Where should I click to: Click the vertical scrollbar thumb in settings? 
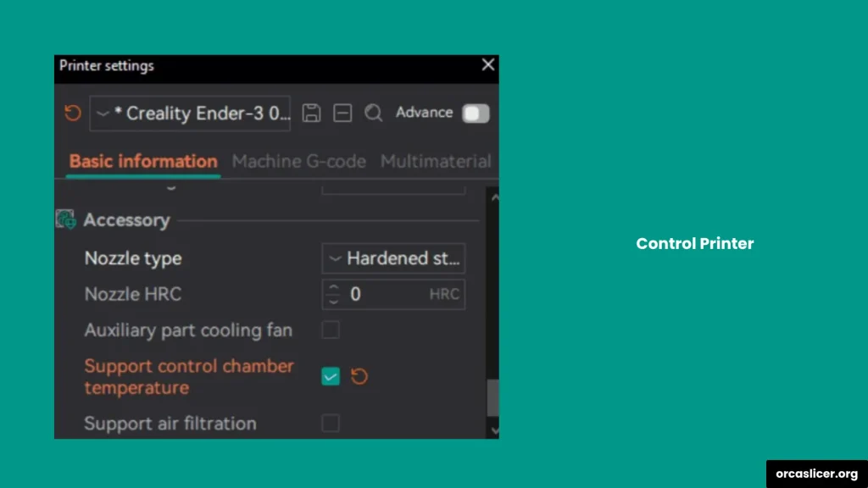tap(492, 398)
